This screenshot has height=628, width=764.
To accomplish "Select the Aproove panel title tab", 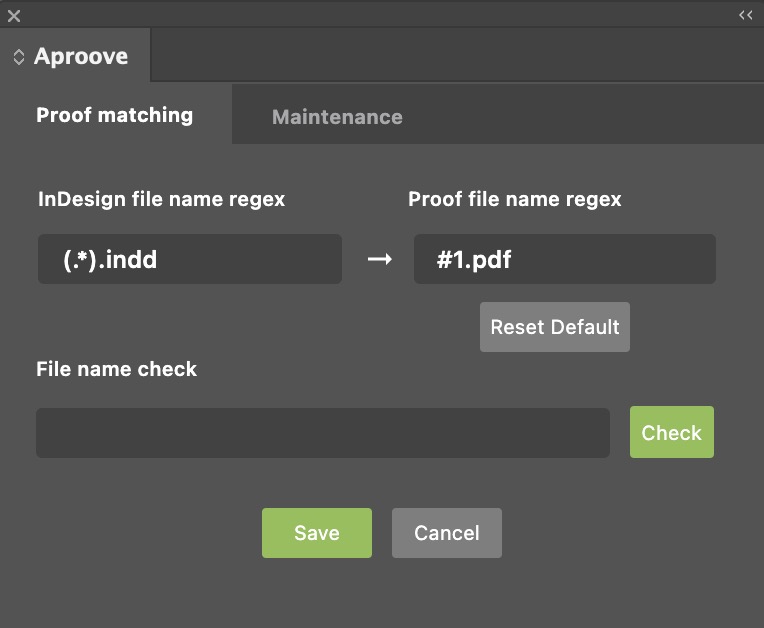I will click(x=76, y=56).
